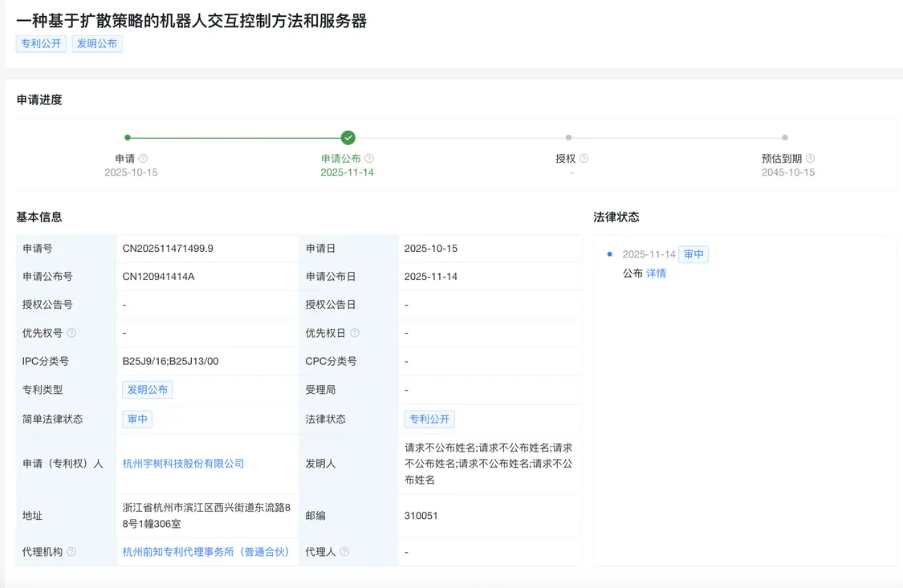
Task: Click help icon beside 代理人
Action: click(x=344, y=552)
